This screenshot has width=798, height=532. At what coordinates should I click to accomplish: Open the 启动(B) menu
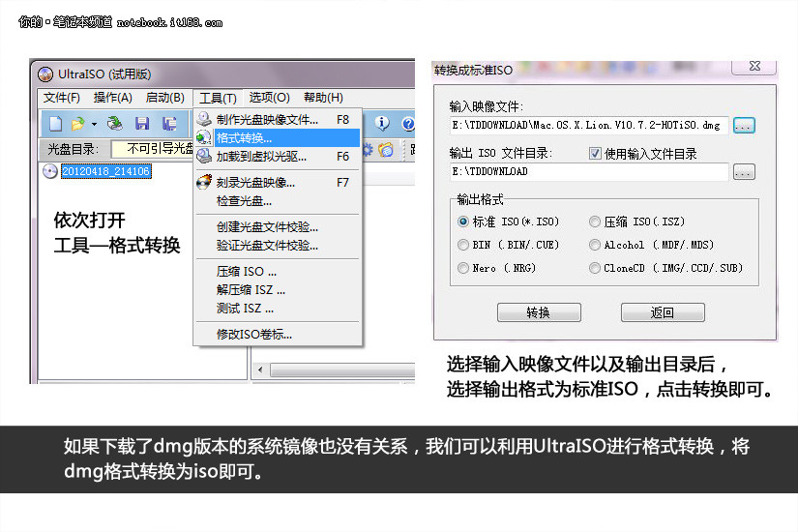pos(164,98)
